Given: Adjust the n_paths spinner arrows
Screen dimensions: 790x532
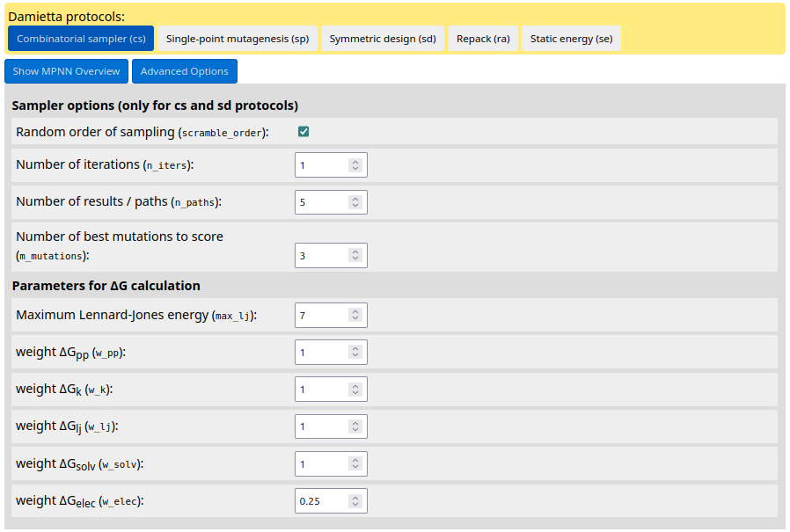Looking at the screenshot, I should (x=355, y=202).
